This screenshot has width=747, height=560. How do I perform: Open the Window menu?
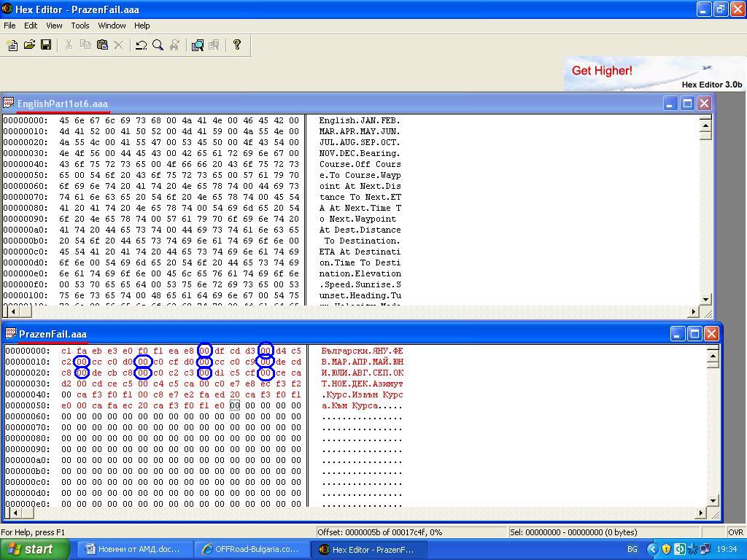112,26
